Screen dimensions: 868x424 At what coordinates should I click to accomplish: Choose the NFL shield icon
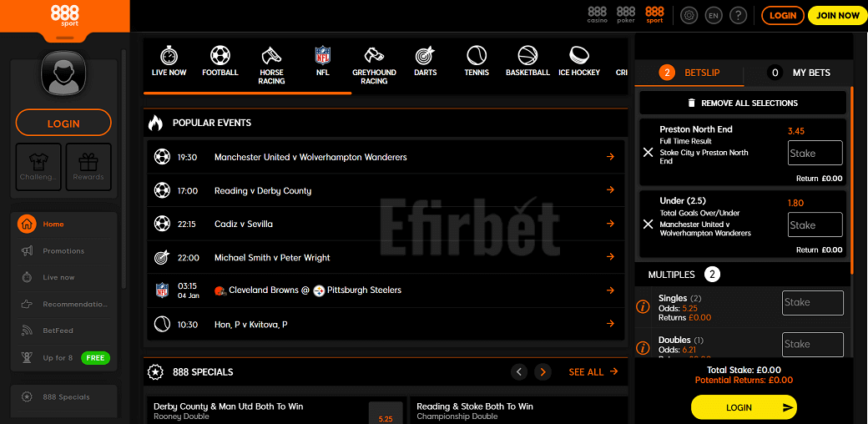(322, 56)
